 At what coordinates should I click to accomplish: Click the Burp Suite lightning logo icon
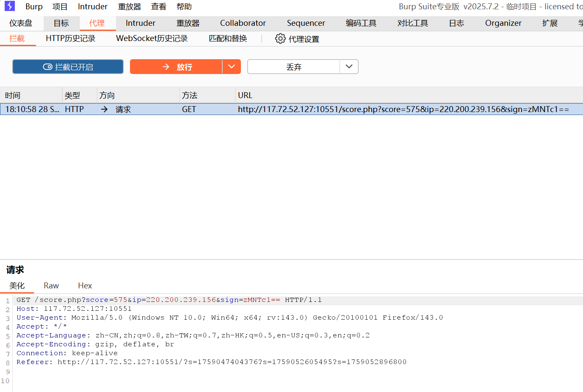pyautogui.click(x=9, y=6)
